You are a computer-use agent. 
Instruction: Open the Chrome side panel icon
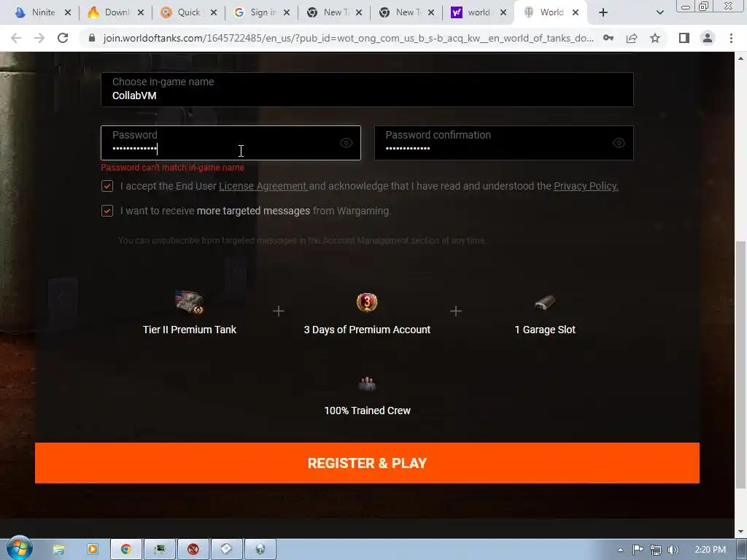click(684, 38)
